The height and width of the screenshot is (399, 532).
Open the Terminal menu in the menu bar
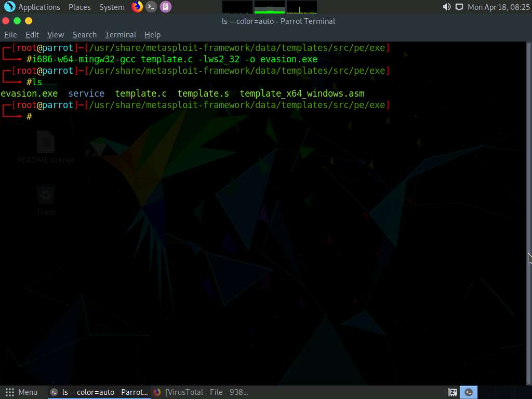[x=121, y=35]
